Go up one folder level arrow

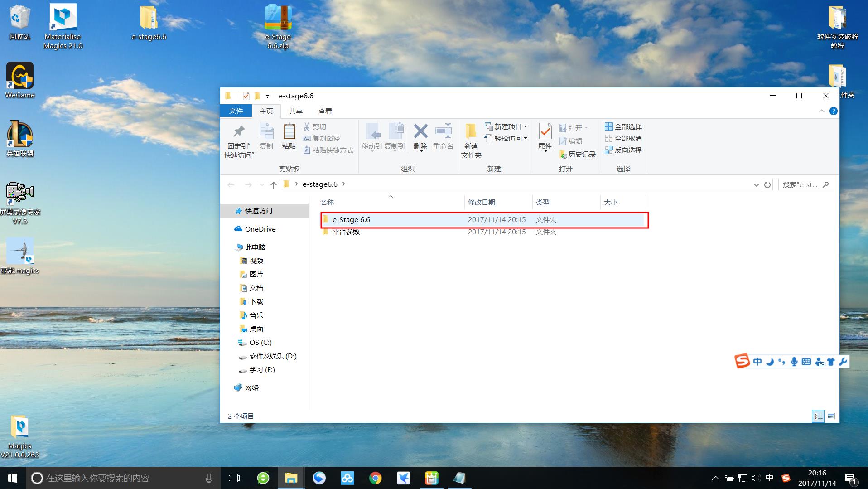273,184
